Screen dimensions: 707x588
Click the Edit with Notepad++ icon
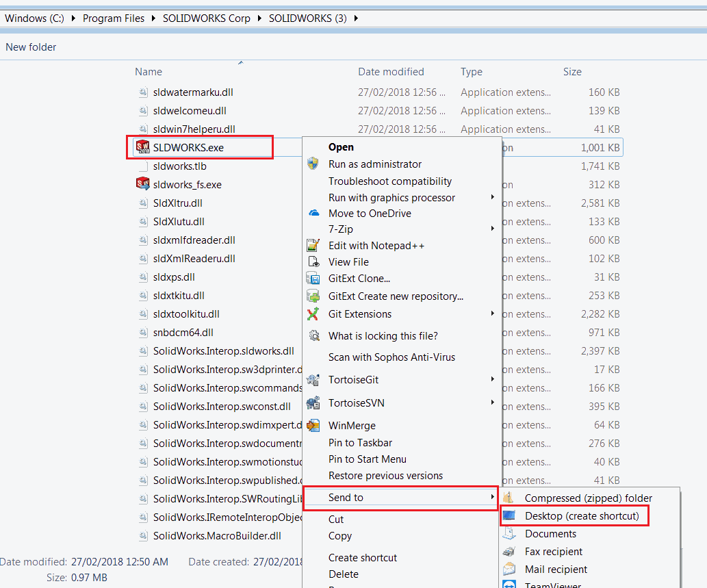tap(313, 245)
